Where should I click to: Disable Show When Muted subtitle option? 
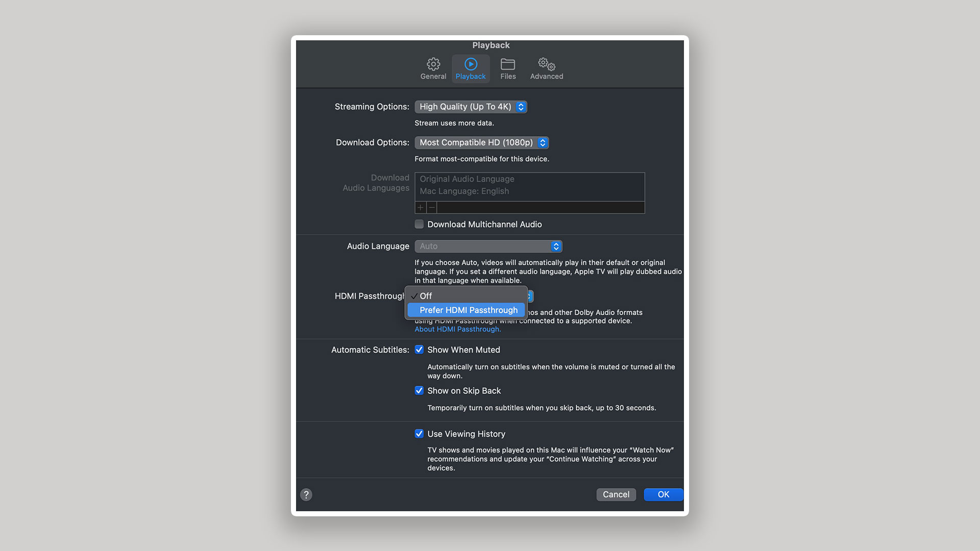419,350
